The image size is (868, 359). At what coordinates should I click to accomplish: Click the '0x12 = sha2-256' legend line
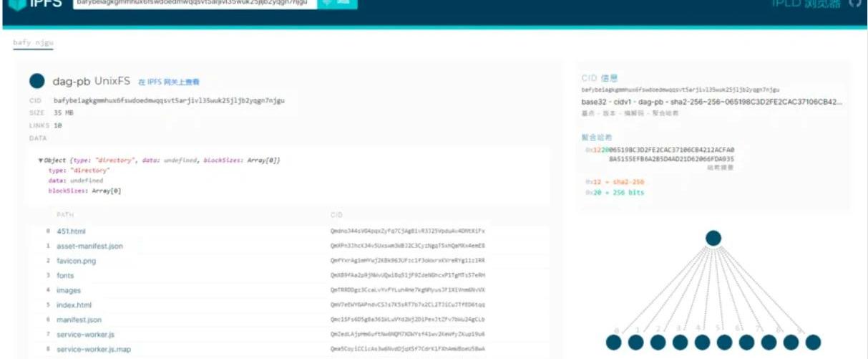pos(615,182)
